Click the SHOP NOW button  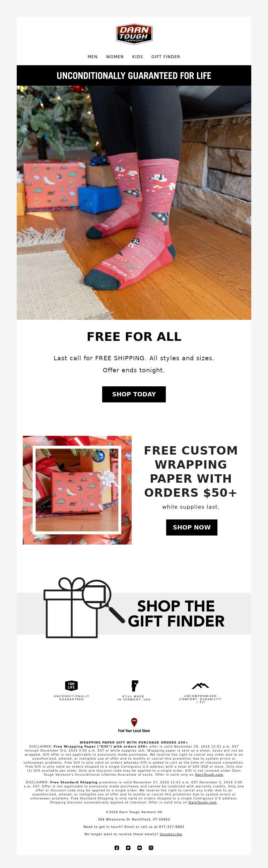(x=192, y=527)
